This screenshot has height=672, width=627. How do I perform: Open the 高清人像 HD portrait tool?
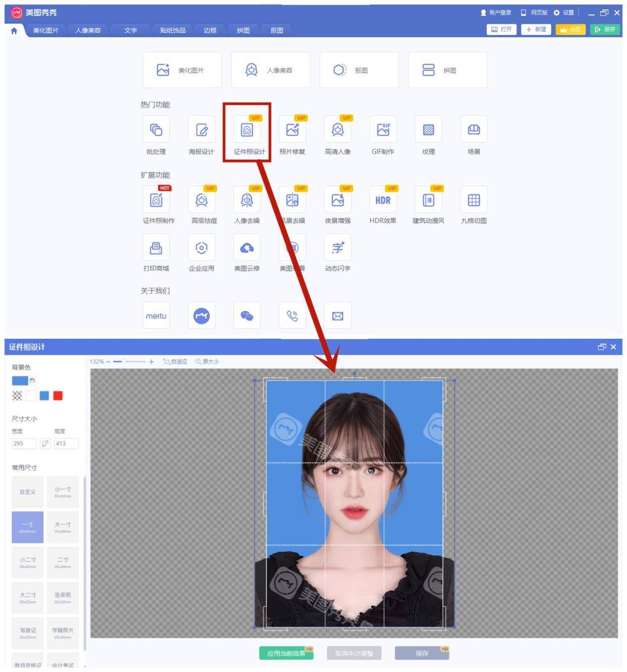338,130
